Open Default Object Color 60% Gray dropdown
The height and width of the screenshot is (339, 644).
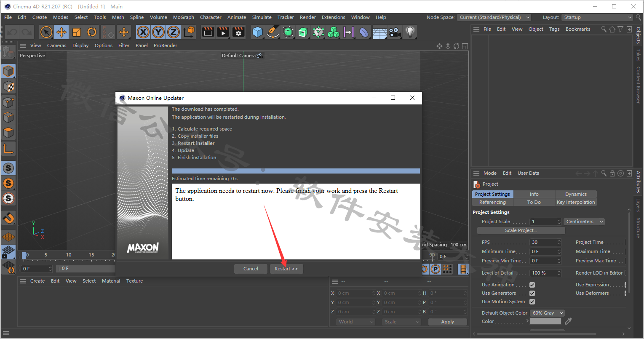547,313
